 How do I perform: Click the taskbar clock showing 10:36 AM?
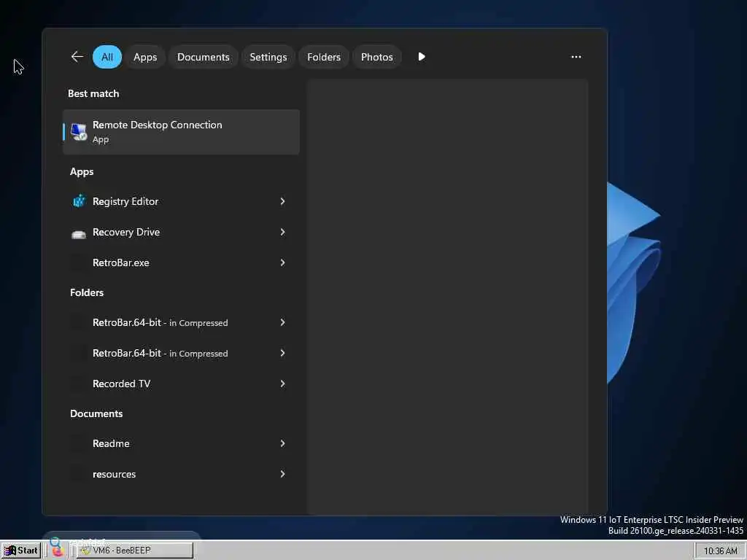tap(720, 551)
